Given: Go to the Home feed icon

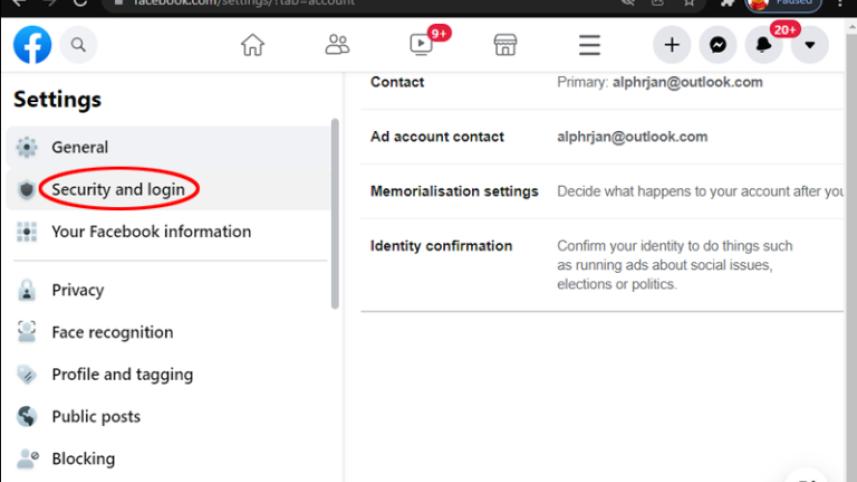Looking at the screenshot, I should coord(253,45).
